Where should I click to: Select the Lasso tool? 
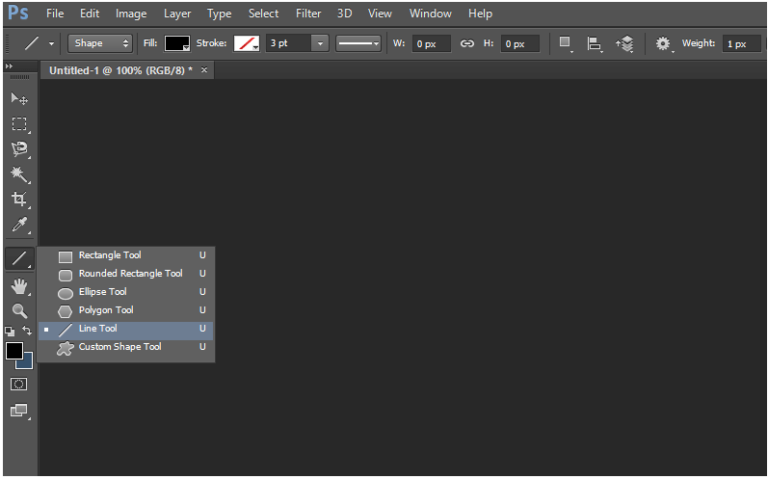tap(19, 149)
